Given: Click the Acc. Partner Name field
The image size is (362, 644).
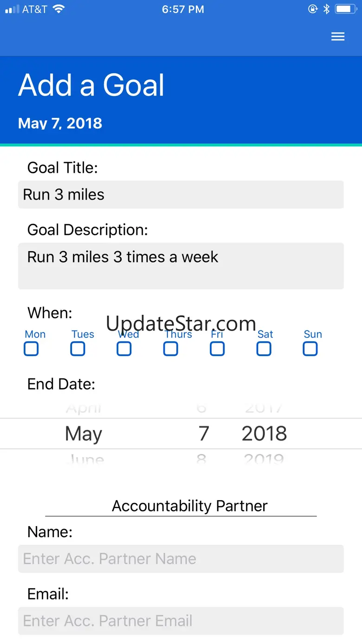Looking at the screenshot, I should click(181, 559).
